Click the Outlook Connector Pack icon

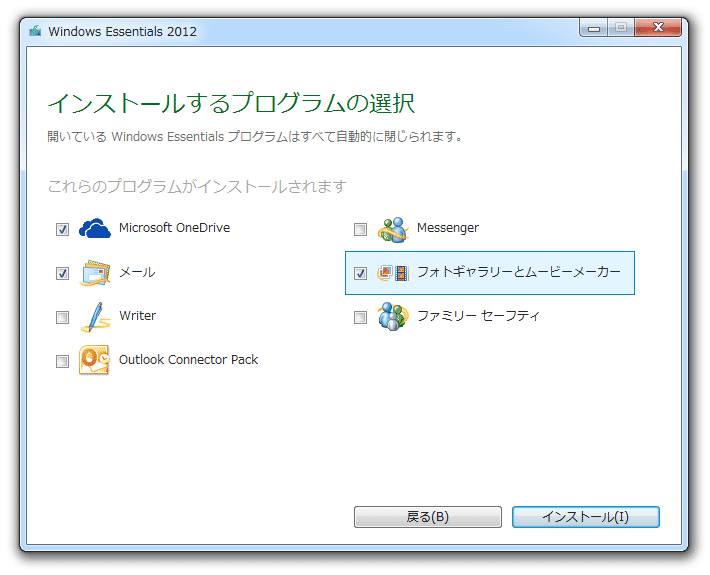94,360
